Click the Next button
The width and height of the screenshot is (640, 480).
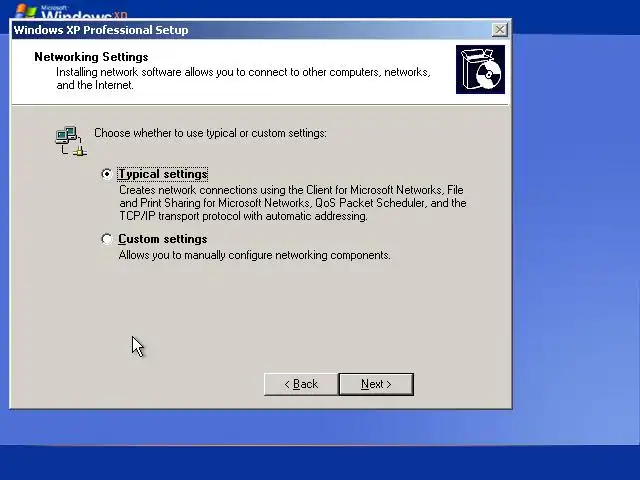376,384
